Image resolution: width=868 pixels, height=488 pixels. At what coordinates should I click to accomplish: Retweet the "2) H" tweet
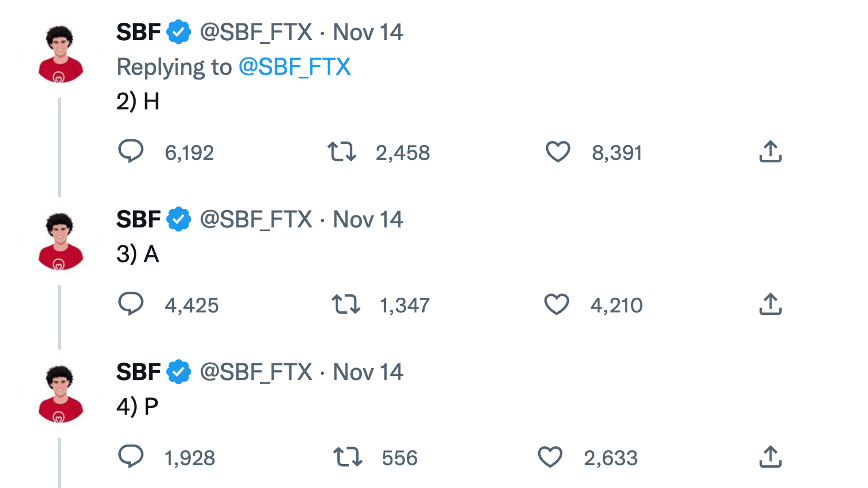342,152
